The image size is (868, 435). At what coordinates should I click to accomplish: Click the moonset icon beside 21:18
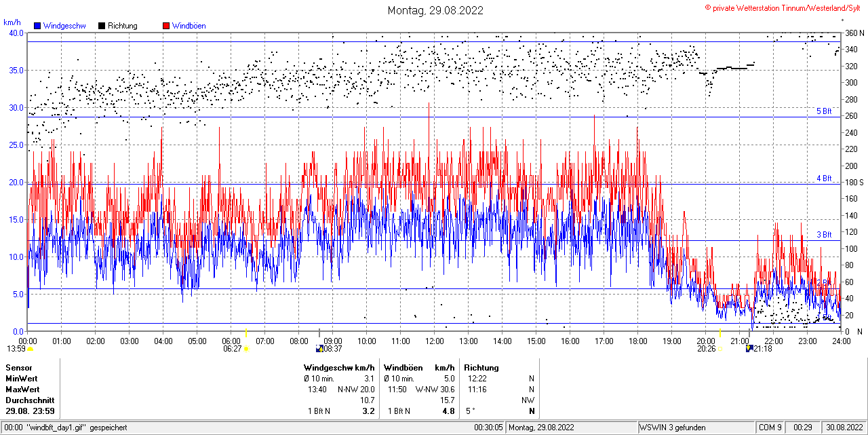click(749, 349)
